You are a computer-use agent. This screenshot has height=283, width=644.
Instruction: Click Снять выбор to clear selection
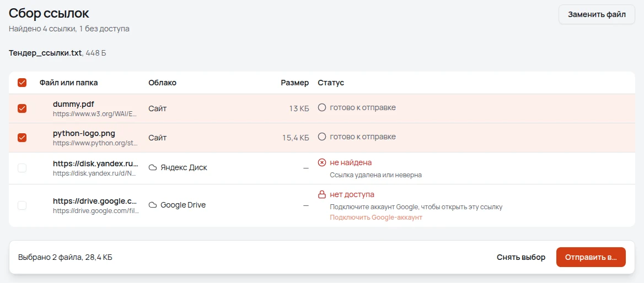click(x=521, y=257)
